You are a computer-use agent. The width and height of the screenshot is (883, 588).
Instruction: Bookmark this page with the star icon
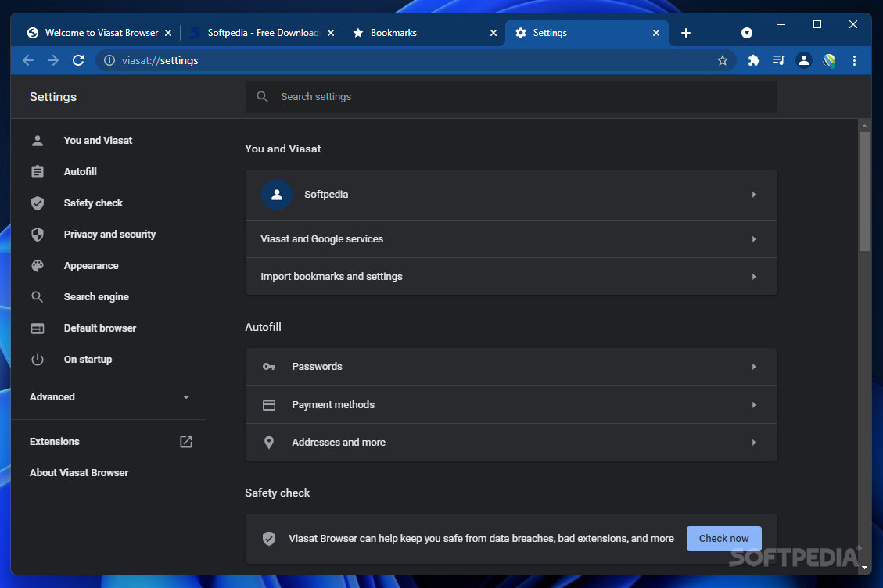[723, 60]
